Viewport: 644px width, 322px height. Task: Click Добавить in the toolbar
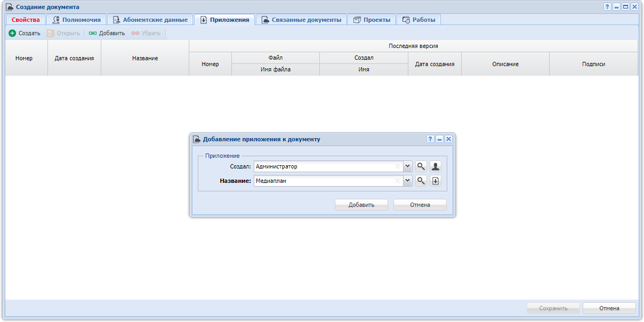107,33
